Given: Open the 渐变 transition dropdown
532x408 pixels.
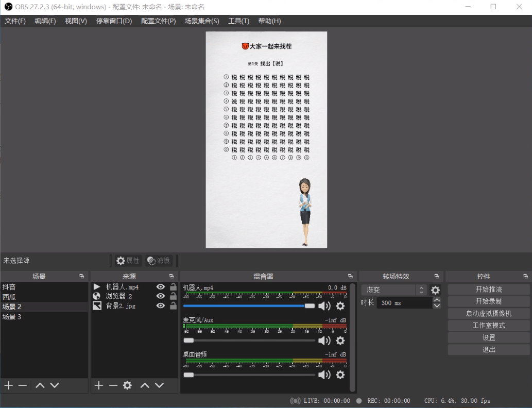Looking at the screenshot, I should [x=391, y=290].
